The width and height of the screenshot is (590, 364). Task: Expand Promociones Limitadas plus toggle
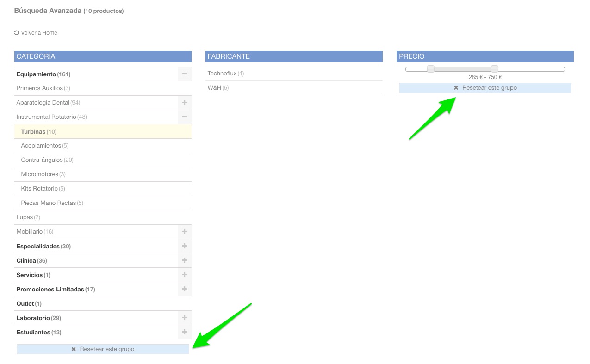tap(184, 289)
